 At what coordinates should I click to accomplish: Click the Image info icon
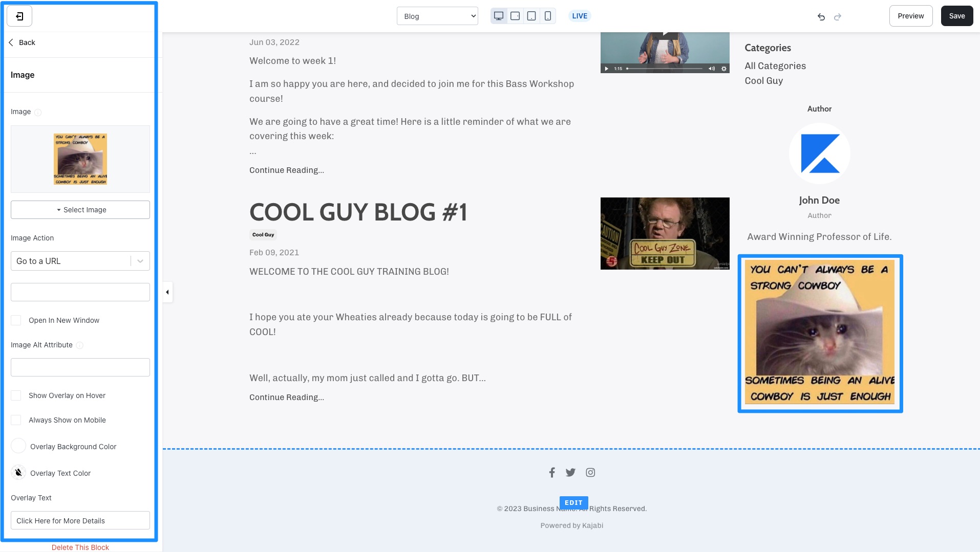(x=38, y=112)
